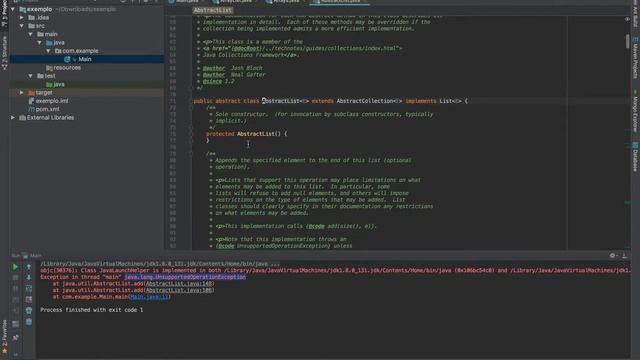
Task: Open the Favorites tool window
Action: pos(4,337)
